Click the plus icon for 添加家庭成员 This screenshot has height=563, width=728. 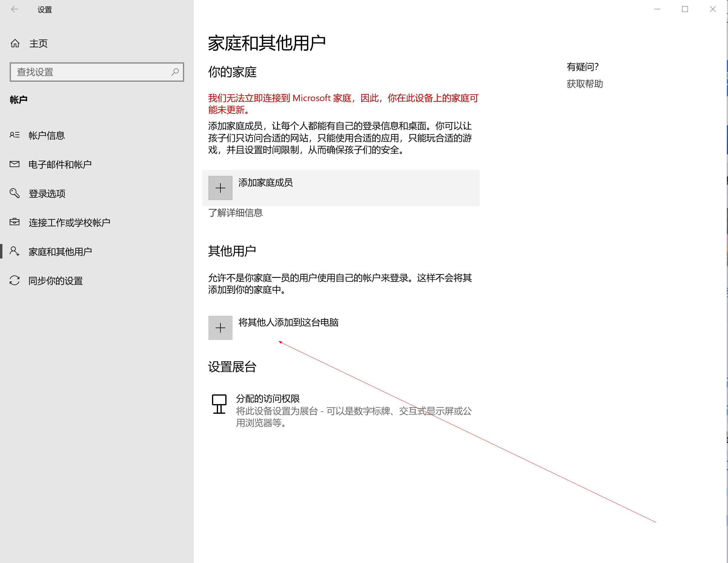point(220,188)
